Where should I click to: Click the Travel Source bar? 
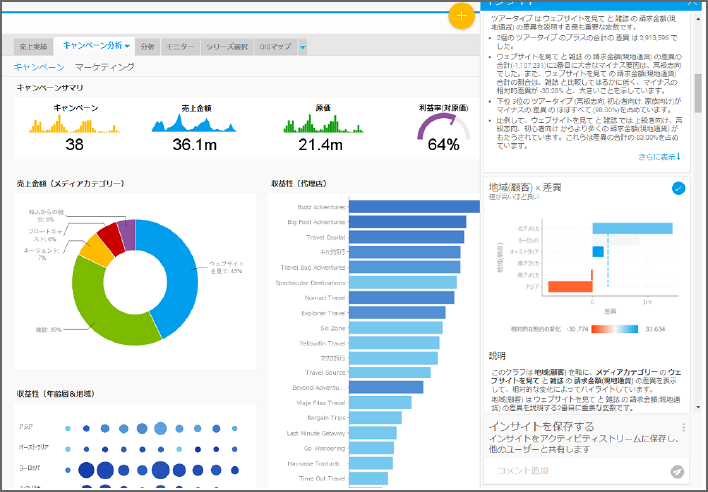point(390,372)
